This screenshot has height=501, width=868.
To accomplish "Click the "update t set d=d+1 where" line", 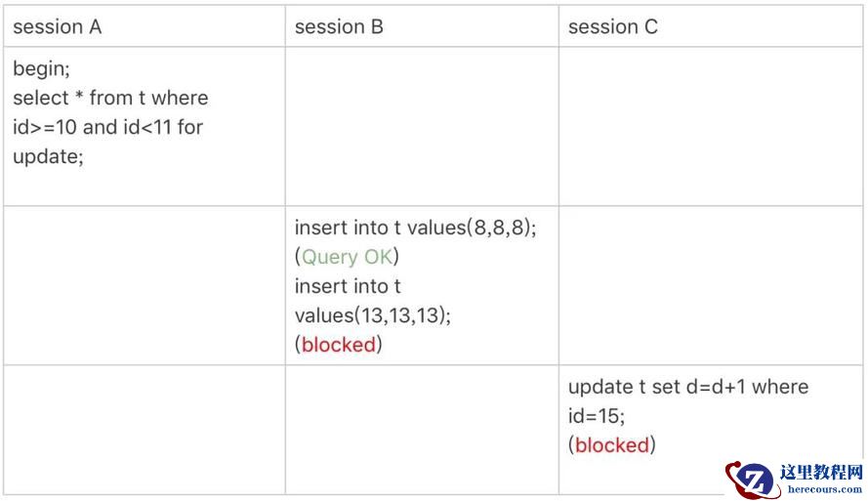I will (688, 387).
